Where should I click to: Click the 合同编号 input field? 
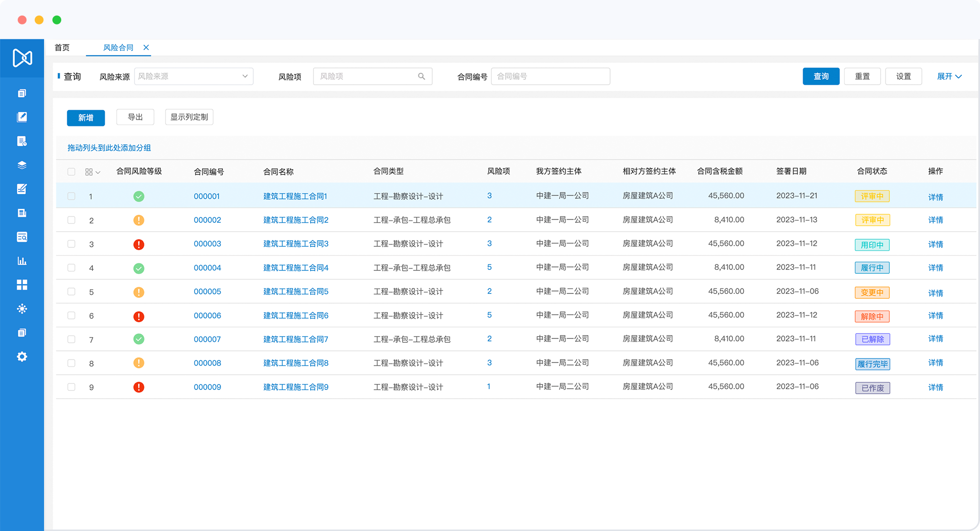[550, 76]
